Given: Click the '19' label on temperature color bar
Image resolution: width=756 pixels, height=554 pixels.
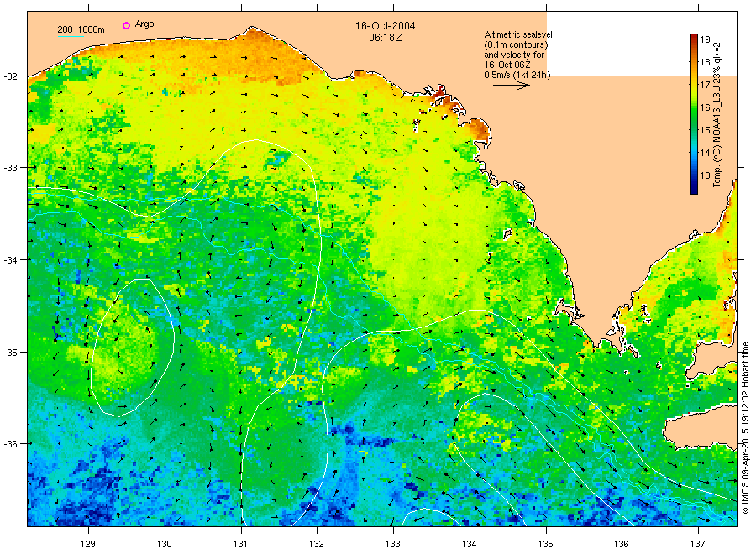Looking at the screenshot, I should [x=706, y=39].
